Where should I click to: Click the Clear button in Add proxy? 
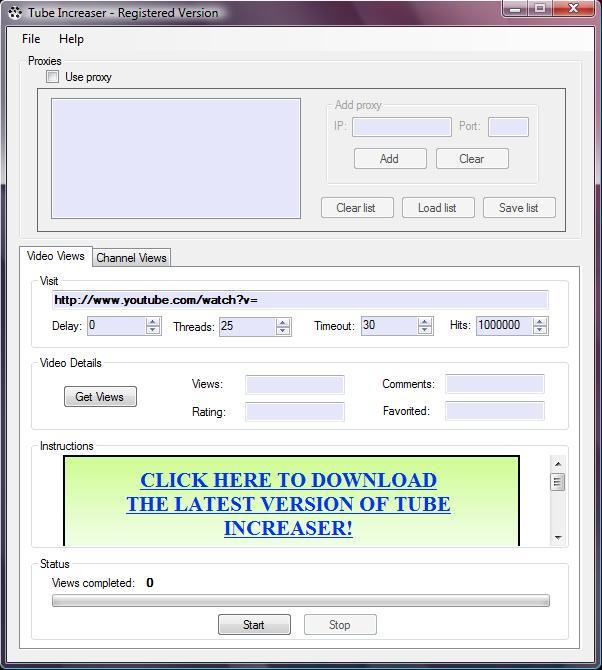[x=472, y=159]
